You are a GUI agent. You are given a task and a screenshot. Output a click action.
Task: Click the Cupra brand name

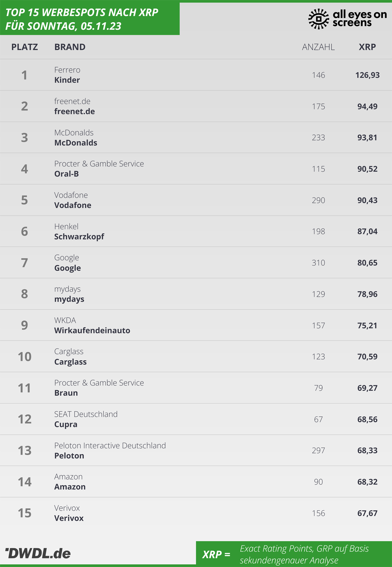click(66, 424)
